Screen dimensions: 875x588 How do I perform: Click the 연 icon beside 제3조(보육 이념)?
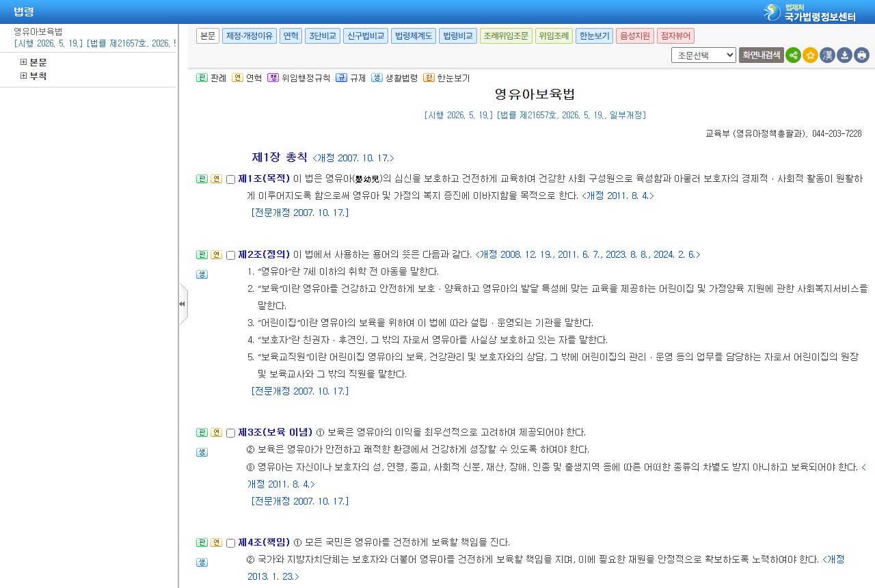pos(216,433)
